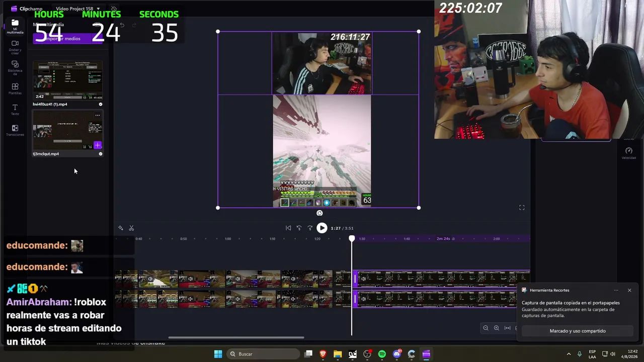
Task: Open File Explorer from the taskbar
Action: pyautogui.click(x=338, y=354)
